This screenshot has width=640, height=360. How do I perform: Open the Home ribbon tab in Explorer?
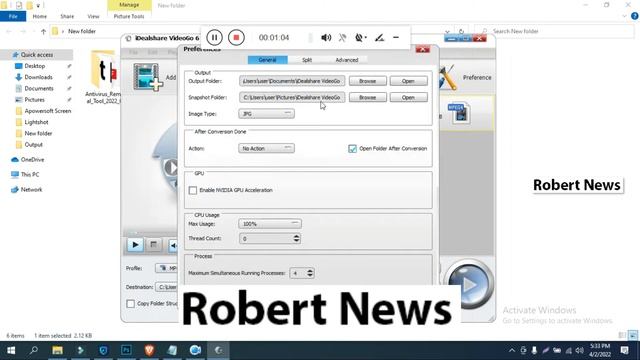pos(40,16)
